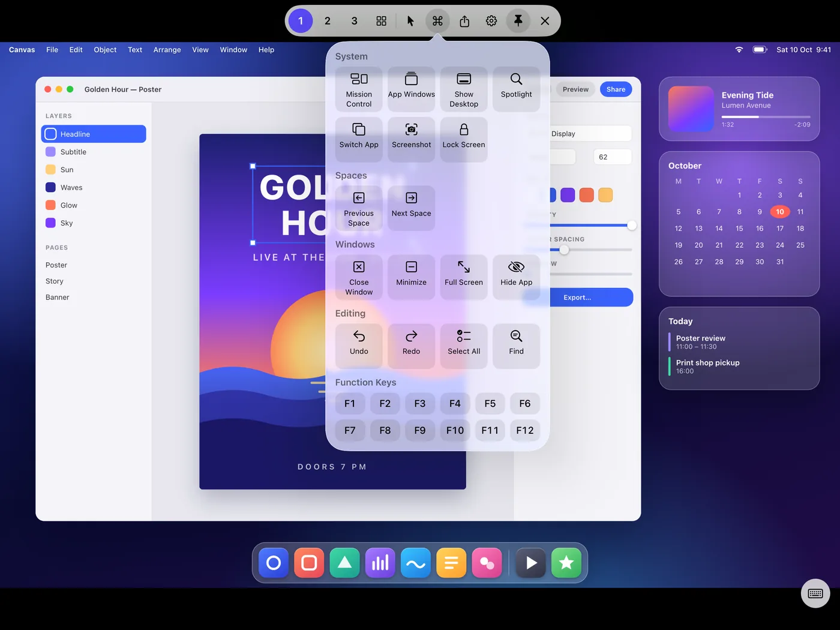This screenshot has height=630, width=840.
Task: Hide App using the eye icon
Action: pyautogui.click(x=517, y=277)
